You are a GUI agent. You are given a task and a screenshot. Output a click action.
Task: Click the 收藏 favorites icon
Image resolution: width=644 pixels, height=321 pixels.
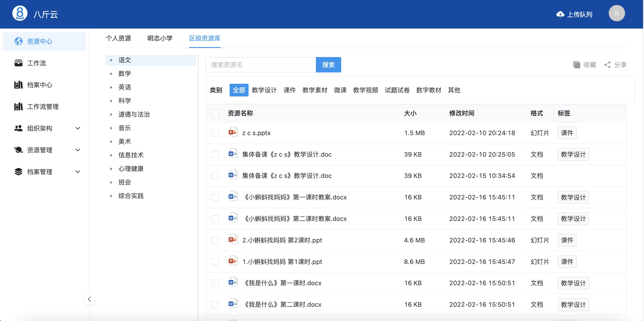576,65
